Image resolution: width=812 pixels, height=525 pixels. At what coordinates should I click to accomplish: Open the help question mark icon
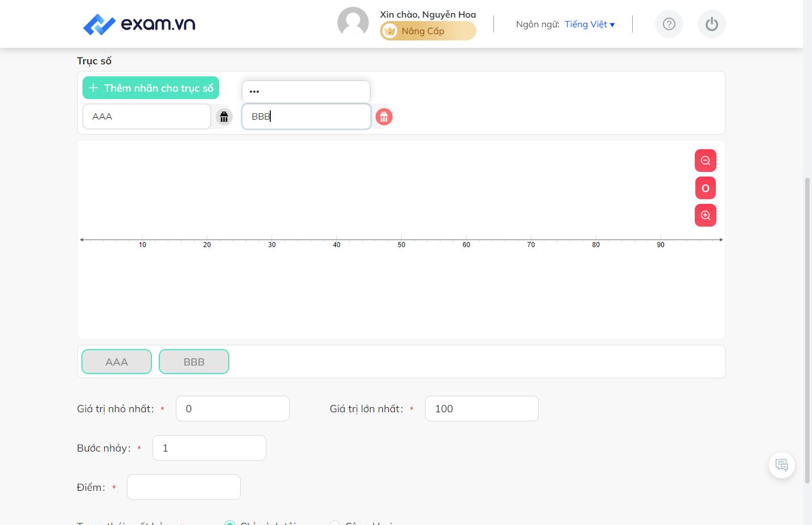[x=669, y=24]
